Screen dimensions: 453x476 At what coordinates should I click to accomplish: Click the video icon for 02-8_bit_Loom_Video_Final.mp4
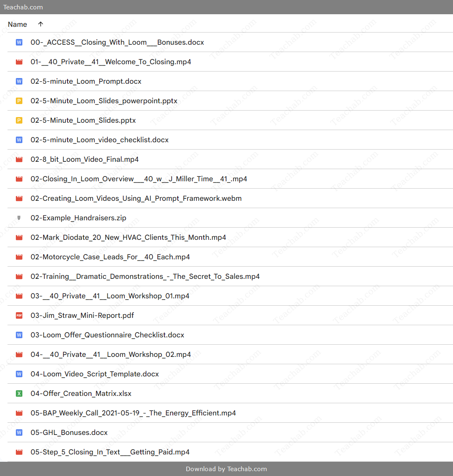[19, 159]
